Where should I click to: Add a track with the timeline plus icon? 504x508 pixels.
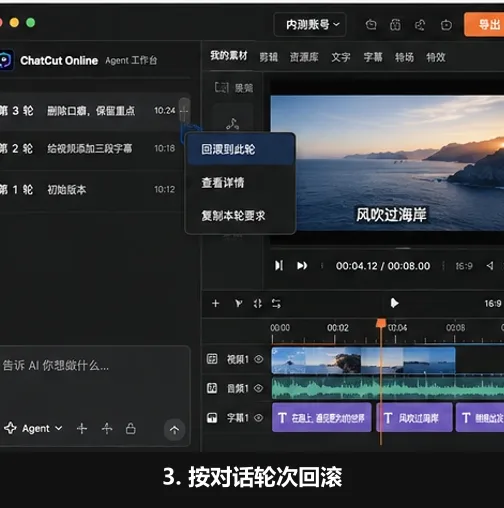(x=215, y=303)
